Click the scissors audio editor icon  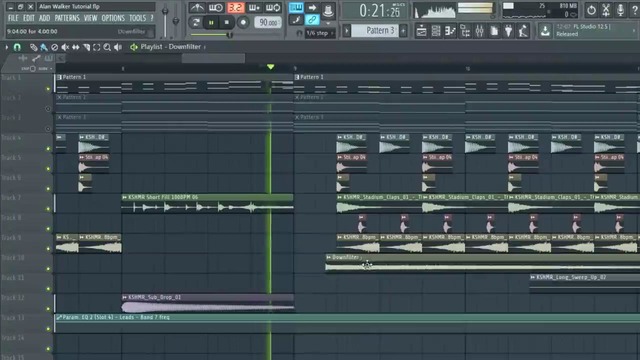[x=606, y=10]
